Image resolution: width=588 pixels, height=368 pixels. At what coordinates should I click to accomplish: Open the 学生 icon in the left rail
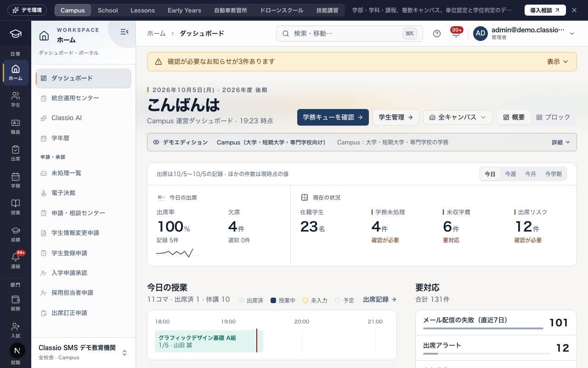point(16,99)
